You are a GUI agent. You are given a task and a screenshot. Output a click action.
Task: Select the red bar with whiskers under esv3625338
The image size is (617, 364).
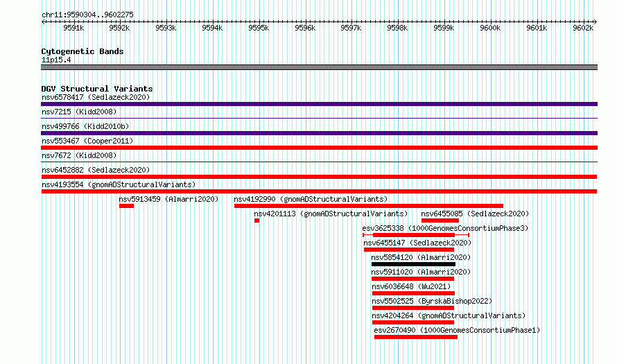tap(416, 235)
